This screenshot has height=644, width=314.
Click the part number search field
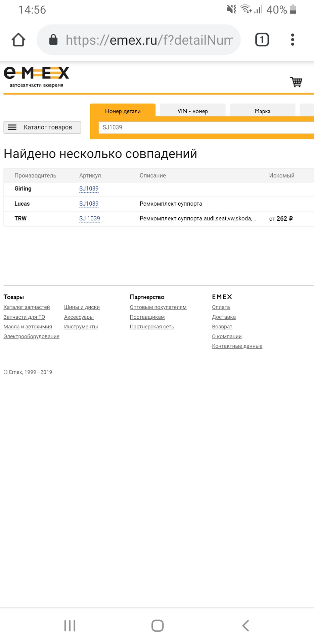pos(205,127)
